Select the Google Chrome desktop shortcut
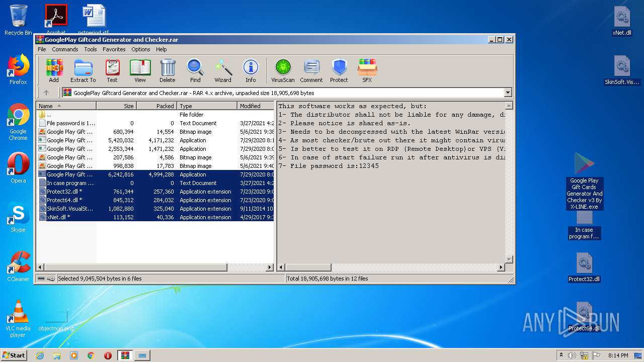 click(18, 122)
